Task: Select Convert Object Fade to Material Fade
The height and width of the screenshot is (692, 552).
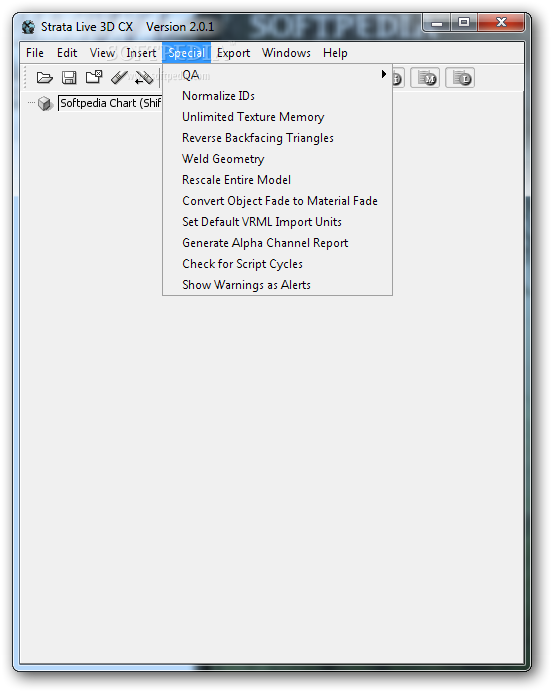Action: 278,201
